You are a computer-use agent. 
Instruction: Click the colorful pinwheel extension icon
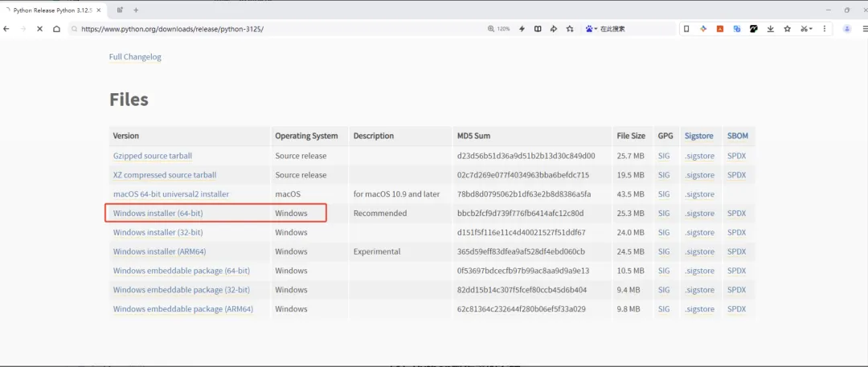(703, 29)
